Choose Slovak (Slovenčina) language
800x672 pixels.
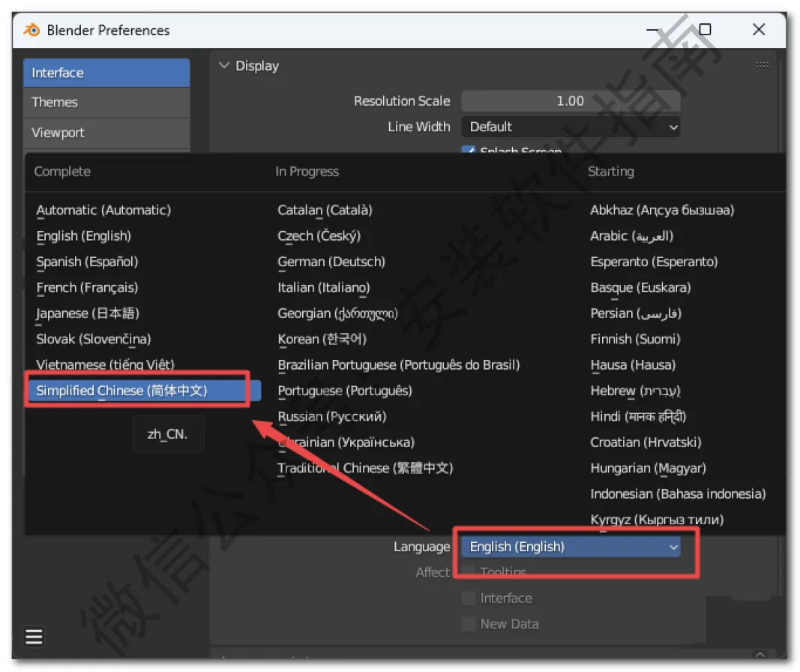coord(94,339)
